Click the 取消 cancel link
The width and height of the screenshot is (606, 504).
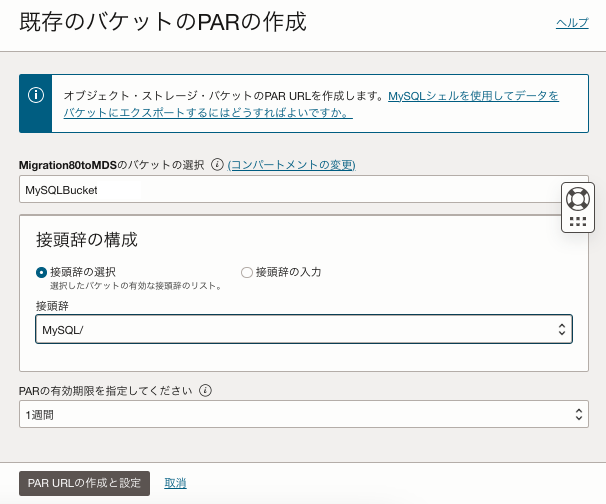[x=175, y=483]
